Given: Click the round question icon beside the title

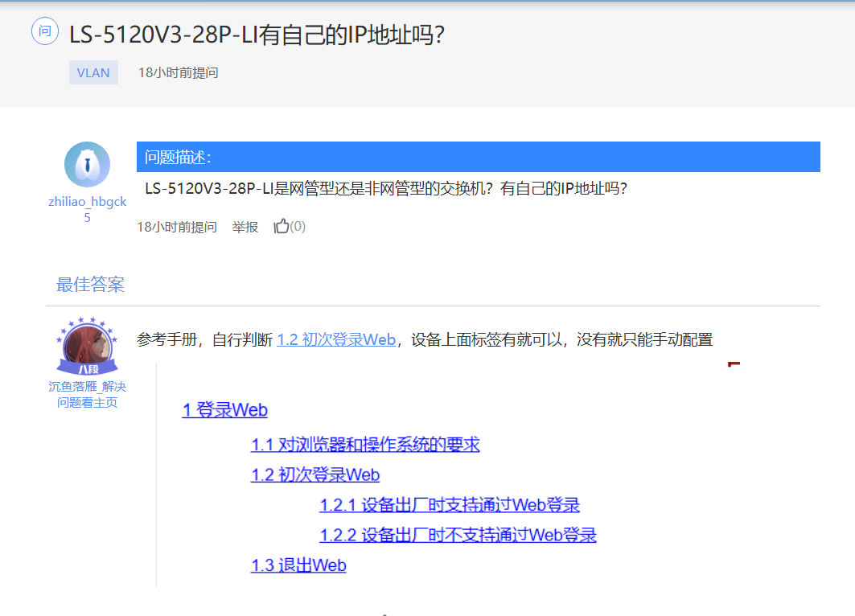Looking at the screenshot, I should pos(45,31).
